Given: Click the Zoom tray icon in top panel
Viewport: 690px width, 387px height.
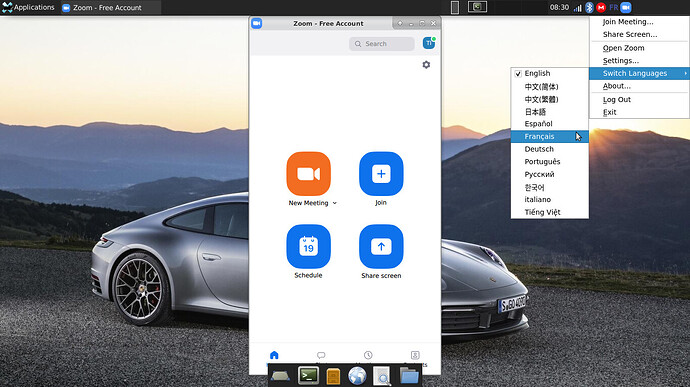Looking at the screenshot, I should 626,7.
